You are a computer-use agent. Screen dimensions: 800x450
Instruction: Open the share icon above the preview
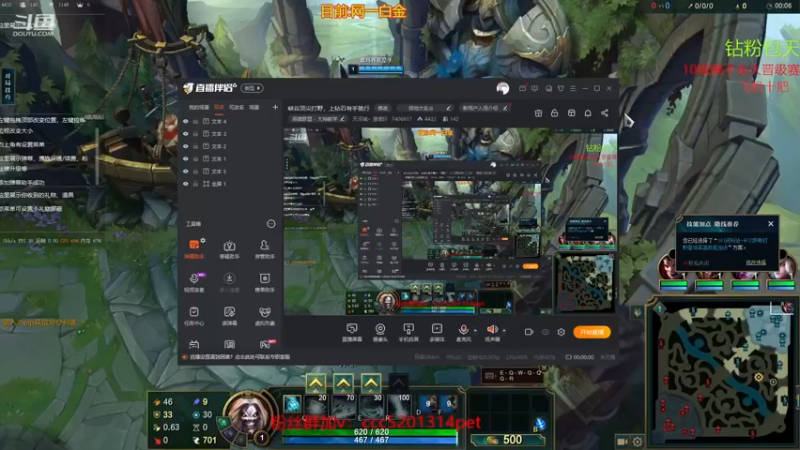coord(605,113)
